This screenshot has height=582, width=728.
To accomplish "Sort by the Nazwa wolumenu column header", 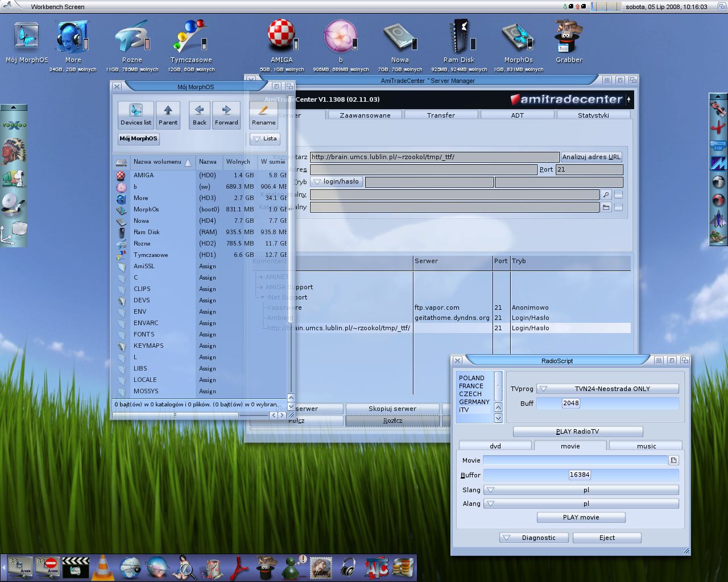I will click(163, 162).
